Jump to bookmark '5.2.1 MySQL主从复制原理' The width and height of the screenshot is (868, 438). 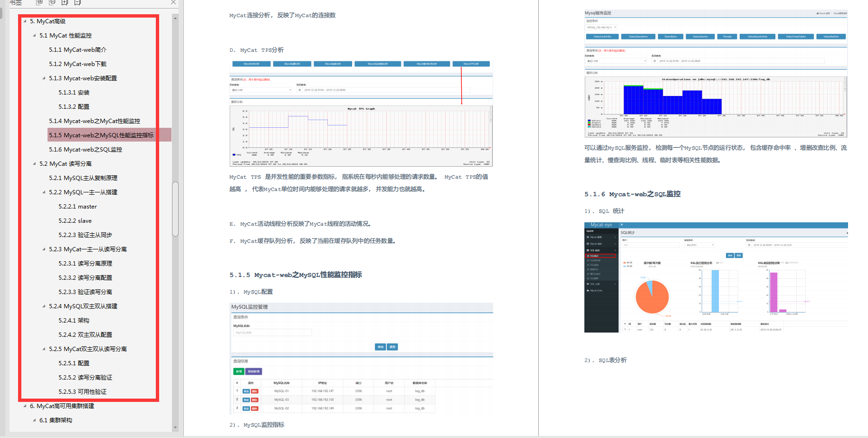83,178
